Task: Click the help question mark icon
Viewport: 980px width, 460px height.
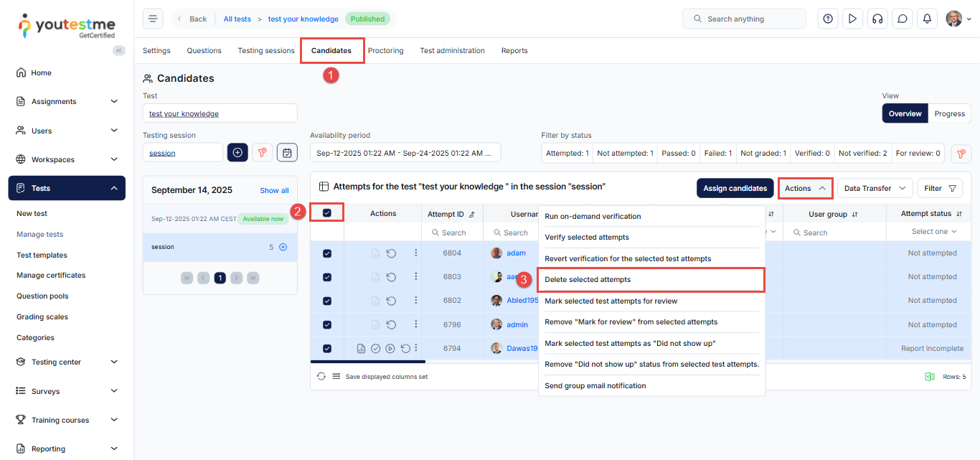Action: [x=828, y=19]
